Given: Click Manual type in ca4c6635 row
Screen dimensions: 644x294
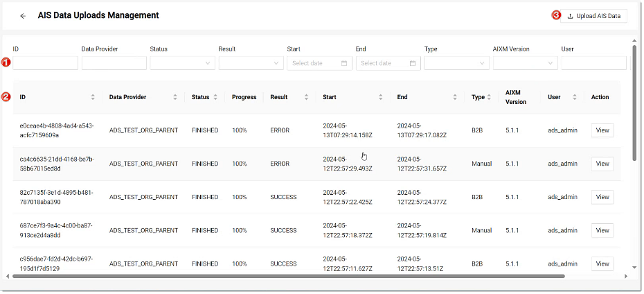Looking at the screenshot, I should (482, 164).
